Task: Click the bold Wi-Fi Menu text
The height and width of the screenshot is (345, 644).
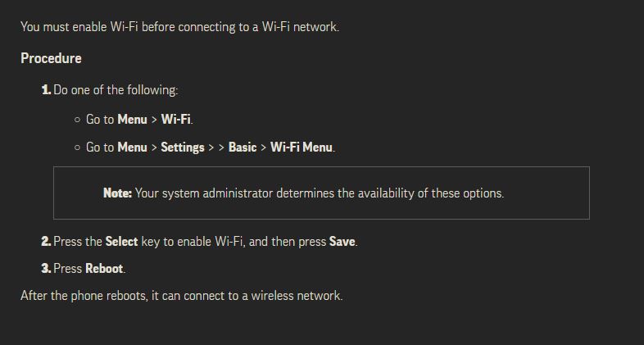Action: [302, 148]
